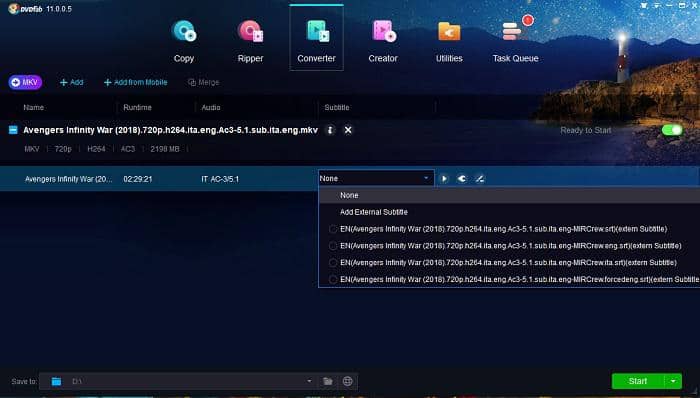The height and width of the screenshot is (398, 700).
Task: Toggle the Ready to Start switch
Action: coord(672,130)
